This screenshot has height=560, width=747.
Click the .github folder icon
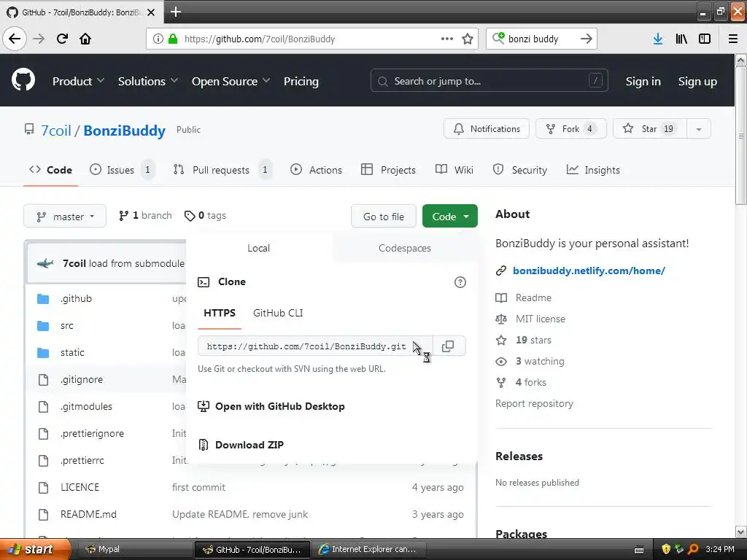tap(43, 298)
